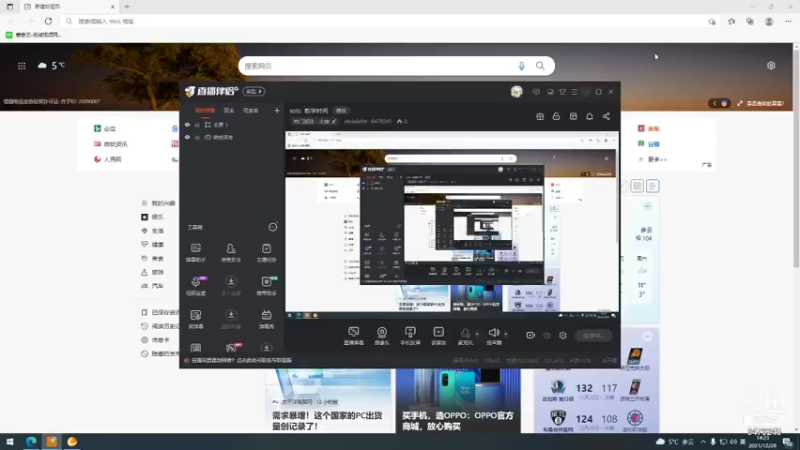
Task: Click the share icon in streaming app
Action: pyautogui.click(x=606, y=116)
